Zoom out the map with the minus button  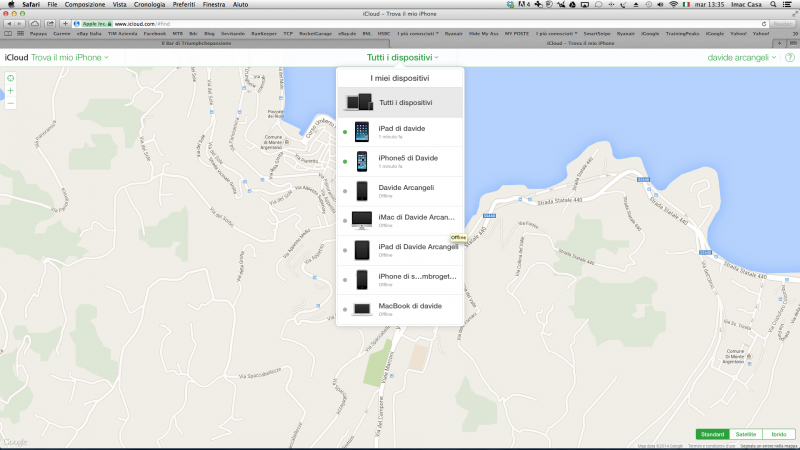10,103
